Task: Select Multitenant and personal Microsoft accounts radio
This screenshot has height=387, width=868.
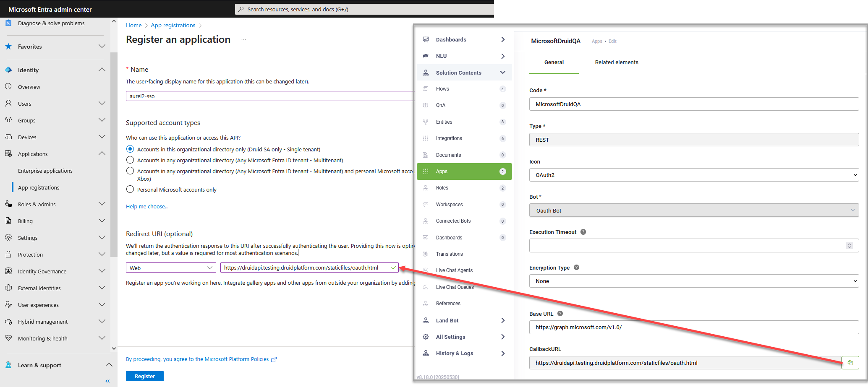Action: click(130, 171)
